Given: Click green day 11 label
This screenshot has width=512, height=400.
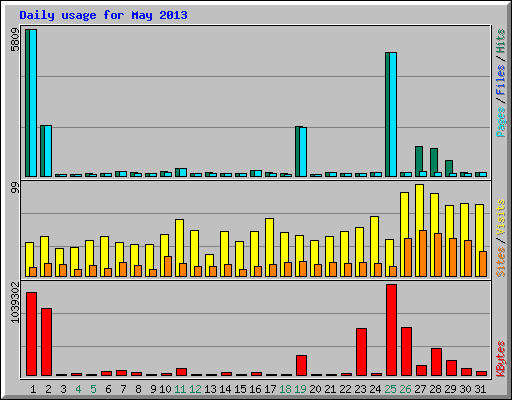Looking at the screenshot, I should pos(180,389).
